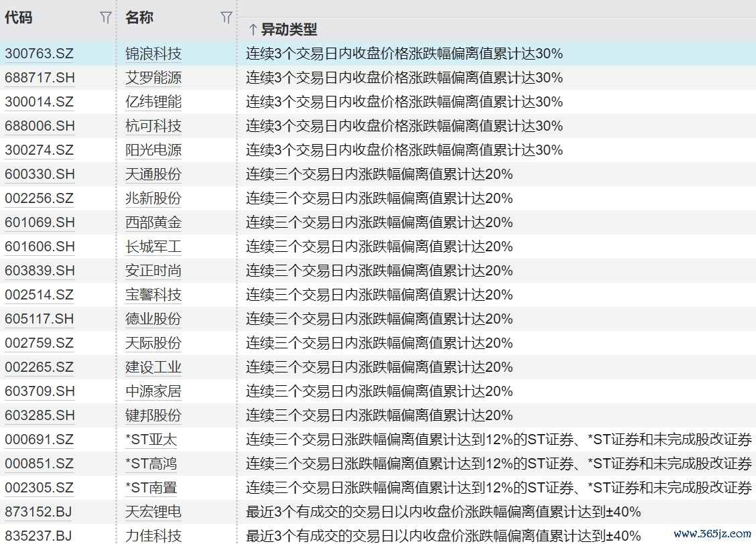Open the 锦浪科技 stock name link

(x=153, y=54)
